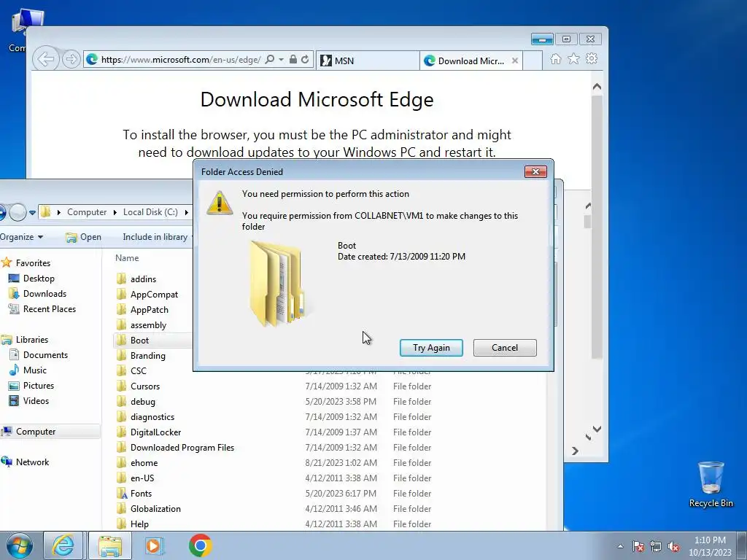Click Local Disk (C:) breadcrumb segment
Screen dimensions: 747x560
[150, 212]
